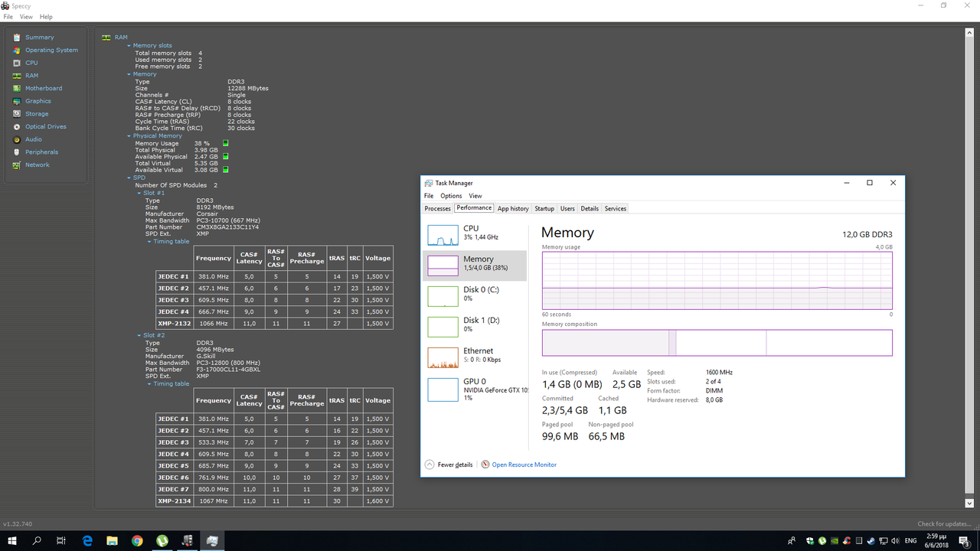Click the Open Resource Monitor link

[x=524, y=465]
